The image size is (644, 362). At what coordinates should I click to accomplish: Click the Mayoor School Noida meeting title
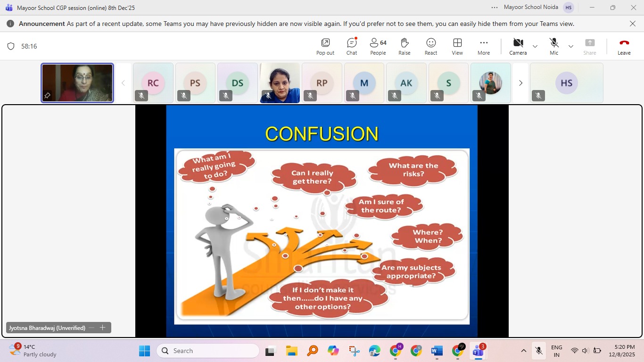tap(531, 7)
